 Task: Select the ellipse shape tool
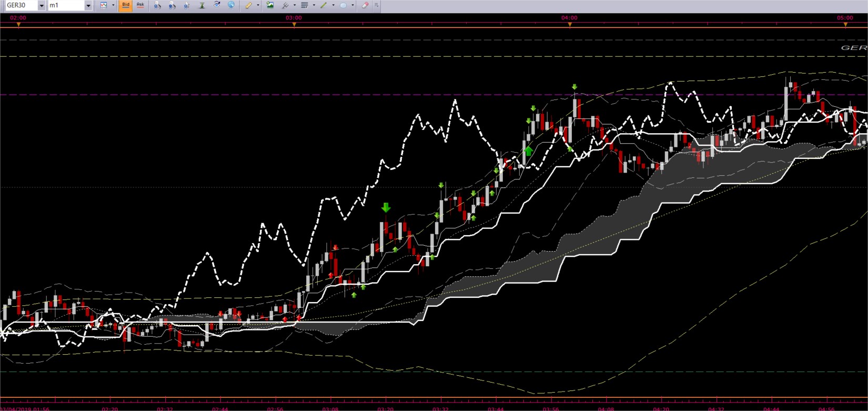pyautogui.click(x=344, y=5)
